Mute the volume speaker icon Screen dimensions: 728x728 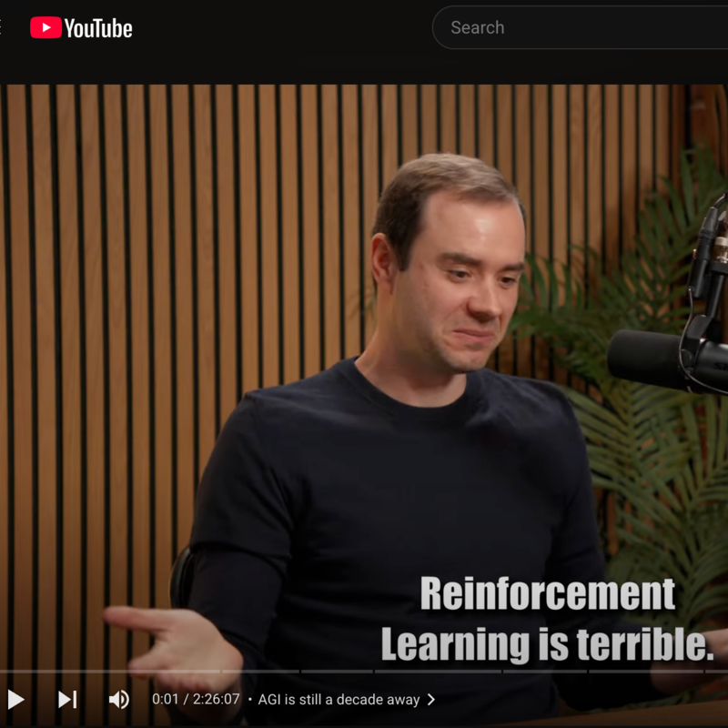[x=118, y=699]
